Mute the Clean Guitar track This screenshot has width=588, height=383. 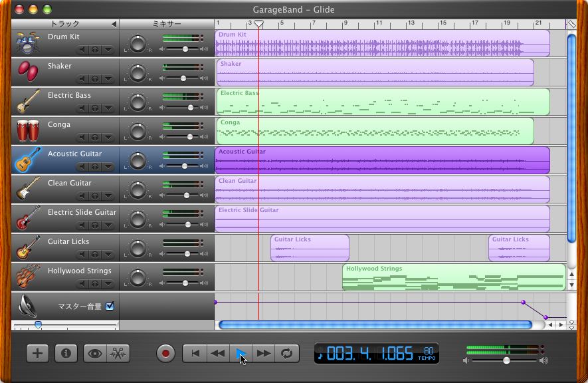pos(82,195)
